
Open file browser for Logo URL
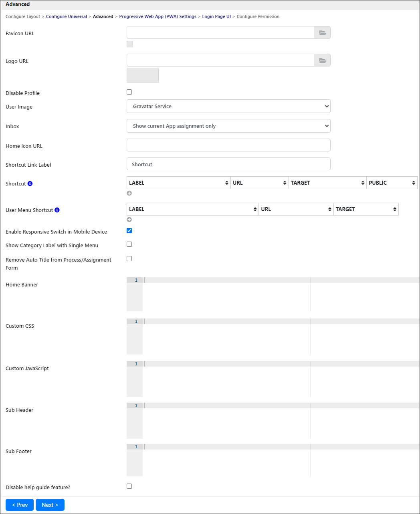click(x=322, y=60)
